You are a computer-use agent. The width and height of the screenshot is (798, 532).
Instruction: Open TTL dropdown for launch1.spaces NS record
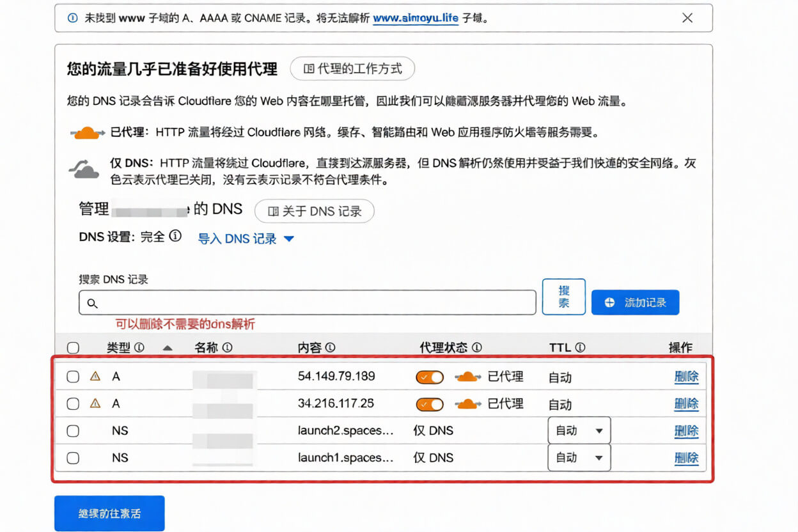tap(579, 458)
